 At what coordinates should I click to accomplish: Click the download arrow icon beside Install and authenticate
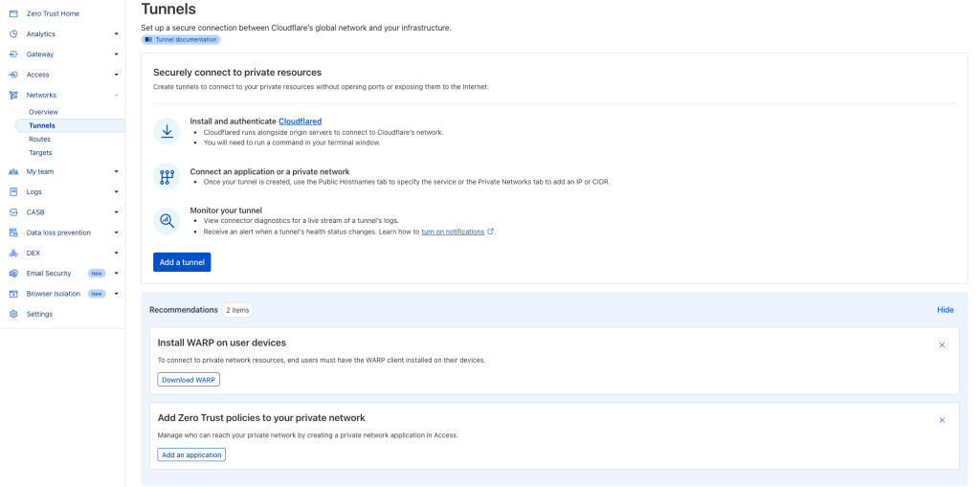(x=167, y=131)
